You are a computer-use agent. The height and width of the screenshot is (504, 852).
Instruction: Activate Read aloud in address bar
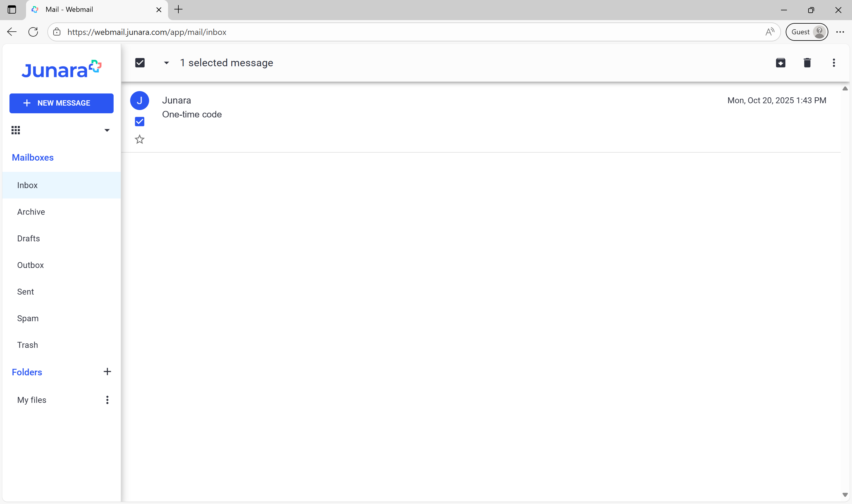pos(769,32)
